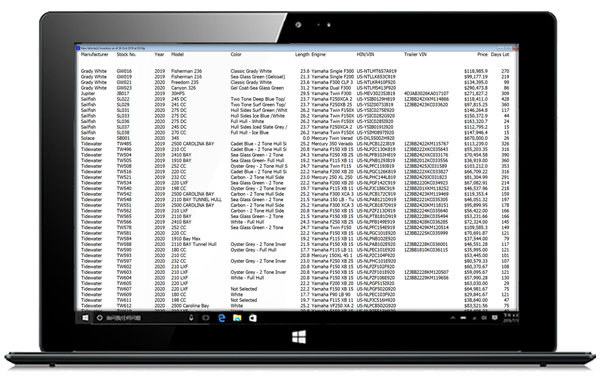Click the taskbar clock and date

[510, 318]
